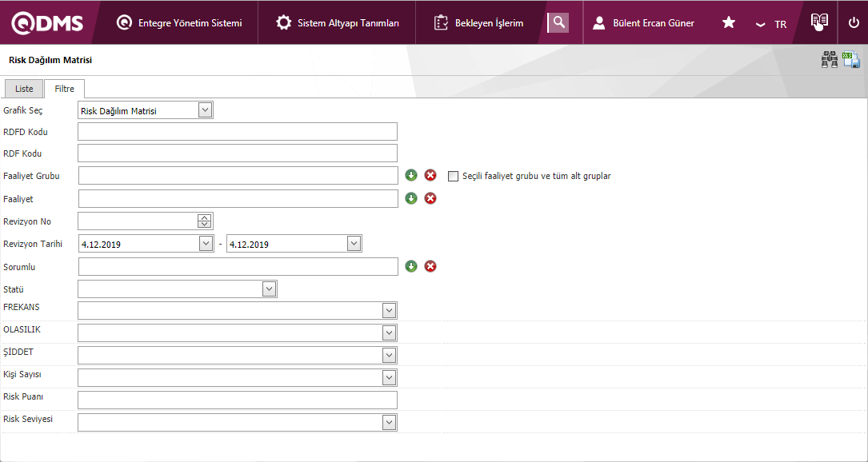Image resolution: width=868 pixels, height=462 pixels.
Task: Open the help book icon
Action: point(818,22)
